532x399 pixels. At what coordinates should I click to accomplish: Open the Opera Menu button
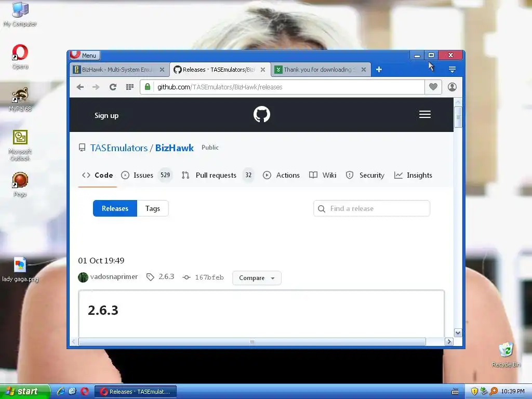pyautogui.click(x=85, y=55)
